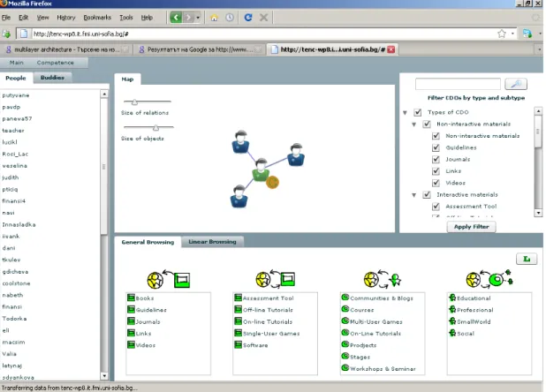
Task: Uncheck the Assessment Tool filter checkbox
Action: tap(436, 207)
